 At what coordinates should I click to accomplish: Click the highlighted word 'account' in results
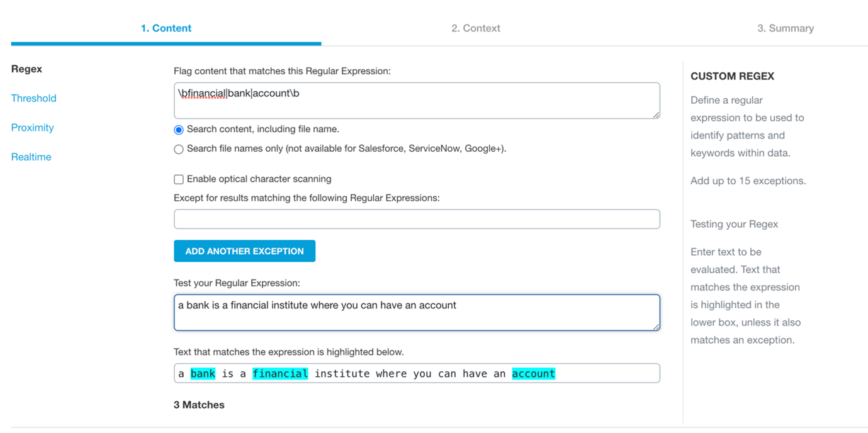pyautogui.click(x=533, y=374)
